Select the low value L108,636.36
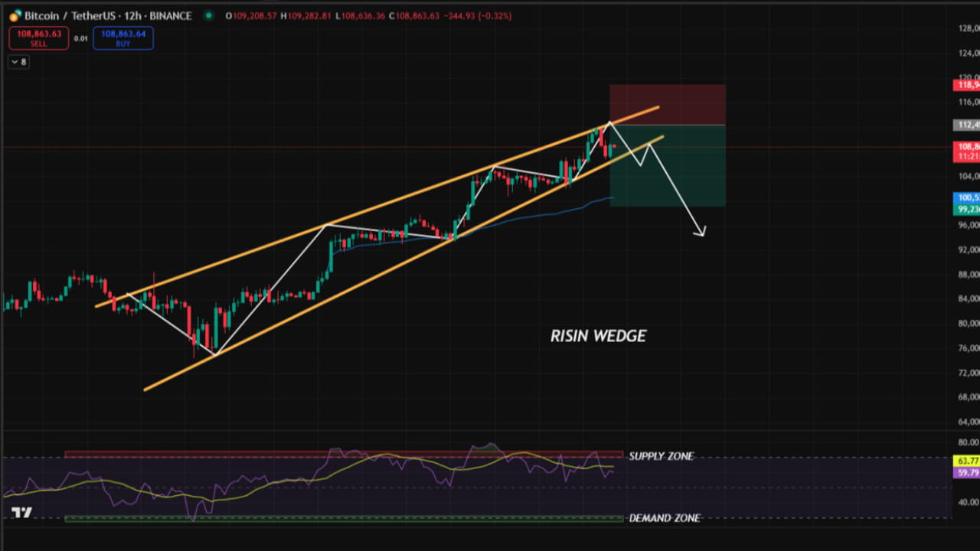980x551 pixels. (362, 16)
